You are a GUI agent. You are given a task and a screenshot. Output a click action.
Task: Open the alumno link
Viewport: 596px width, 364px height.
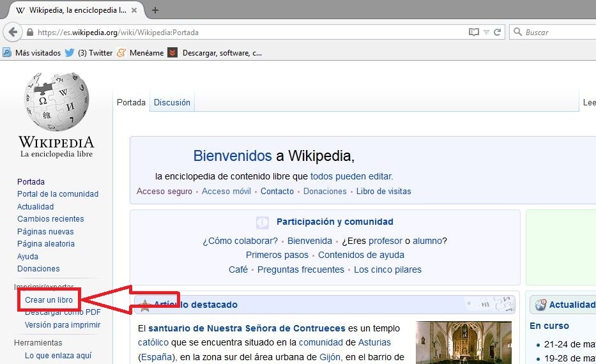pyautogui.click(x=427, y=241)
